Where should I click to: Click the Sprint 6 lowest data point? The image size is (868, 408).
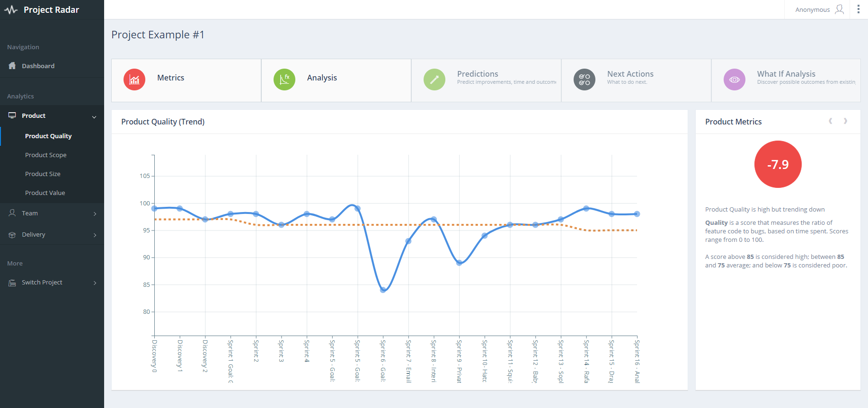coord(383,290)
